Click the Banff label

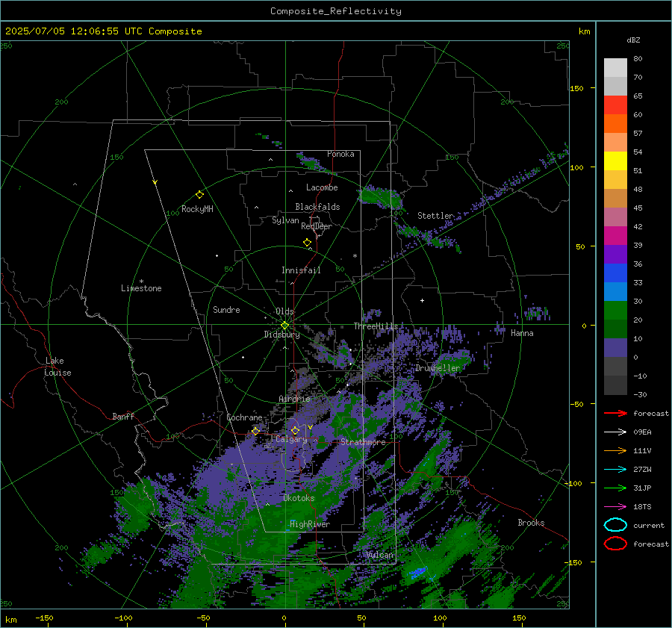coord(123,416)
